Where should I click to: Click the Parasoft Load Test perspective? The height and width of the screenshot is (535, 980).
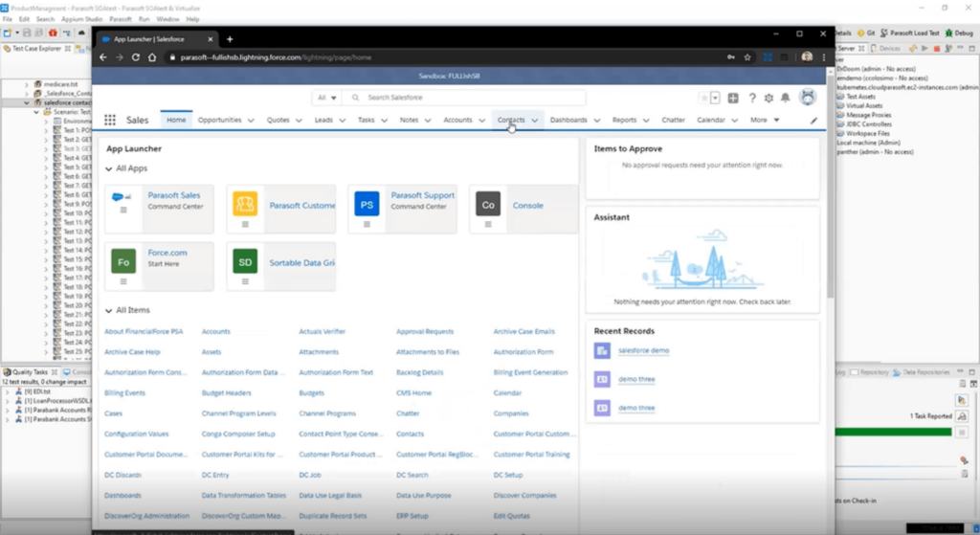pyautogui.click(x=910, y=33)
